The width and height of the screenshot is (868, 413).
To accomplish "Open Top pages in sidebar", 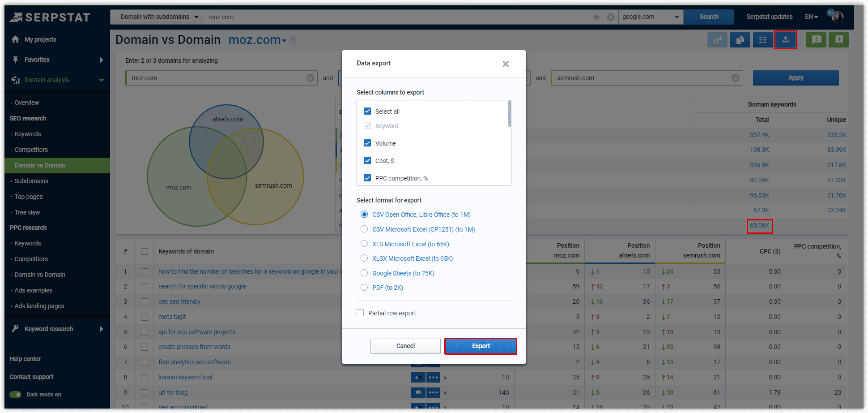I will click(29, 197).
